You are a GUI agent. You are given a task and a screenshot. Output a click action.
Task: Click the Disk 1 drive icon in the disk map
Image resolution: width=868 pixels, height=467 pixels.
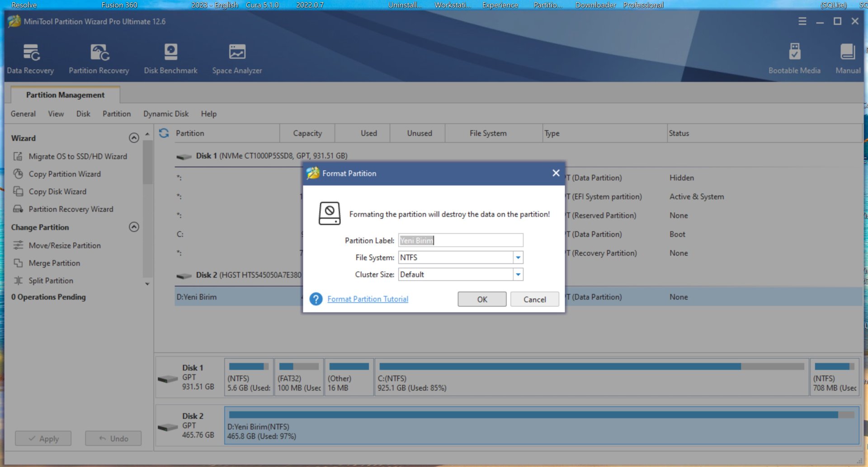[168, 379]
